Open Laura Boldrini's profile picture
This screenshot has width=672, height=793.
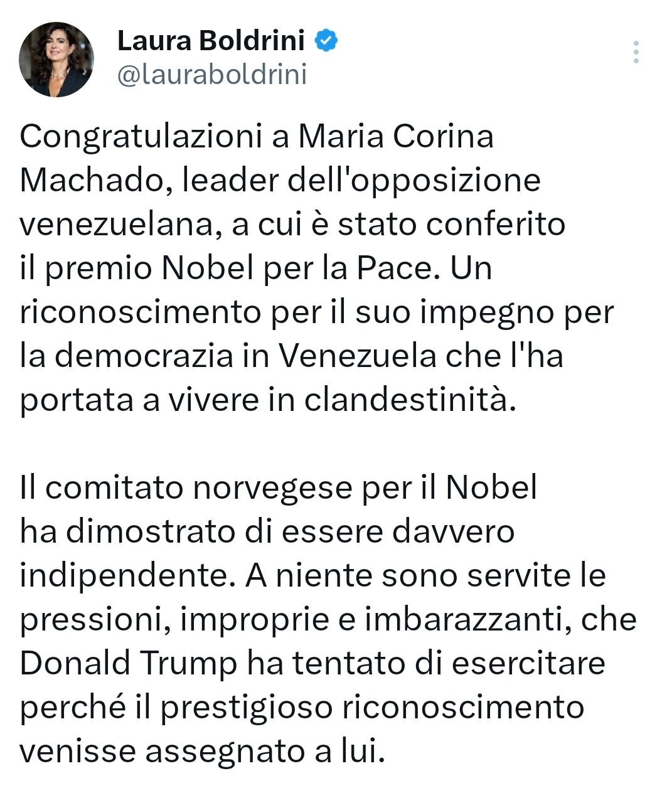pyautogui.click(x=56, y=60)
